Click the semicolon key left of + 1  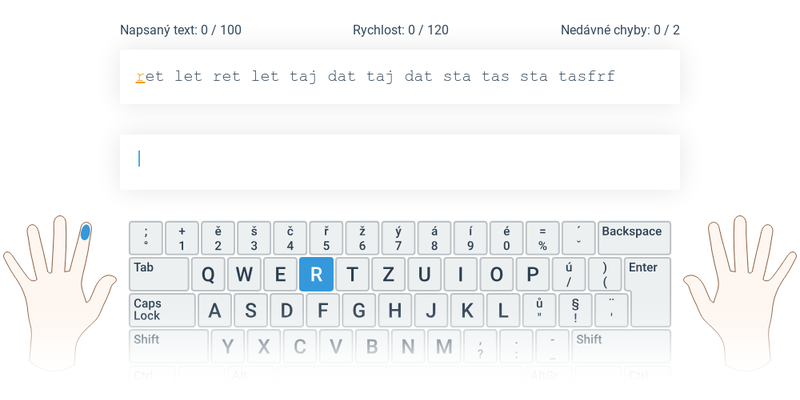pyautogui.click(x=146, y=238)
